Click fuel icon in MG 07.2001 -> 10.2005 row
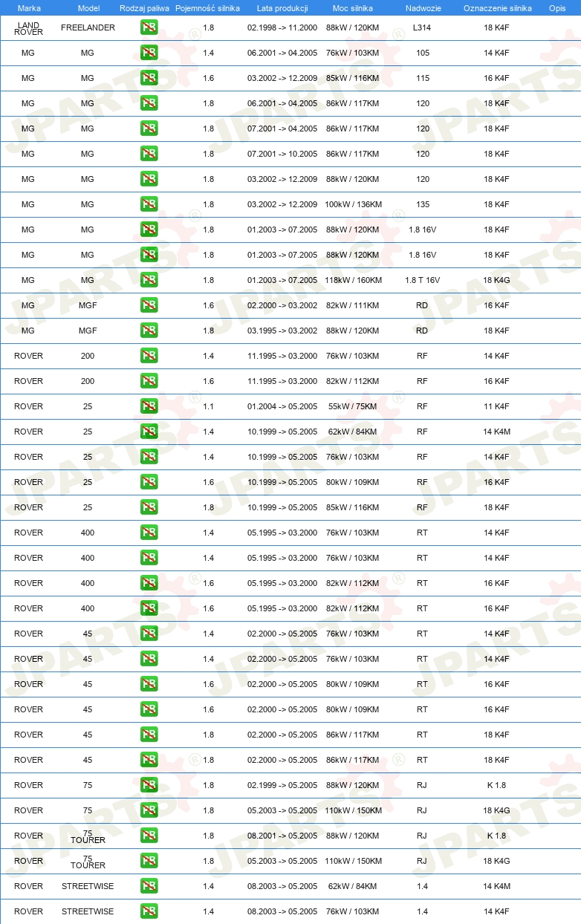Image resolution: width=581 pixels, height=924 pixels. [x=149, y=154]
